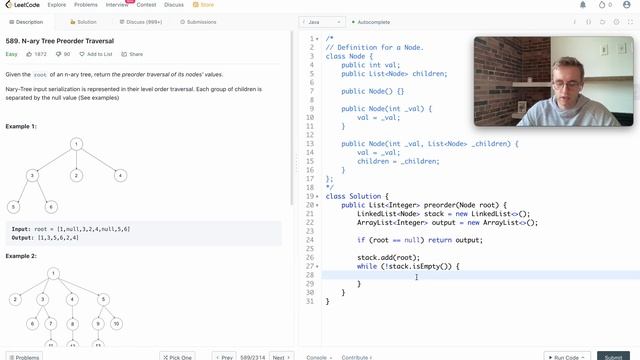Open the Discuss nav item
Screen dimensions: 640x360
coord(174,5)
